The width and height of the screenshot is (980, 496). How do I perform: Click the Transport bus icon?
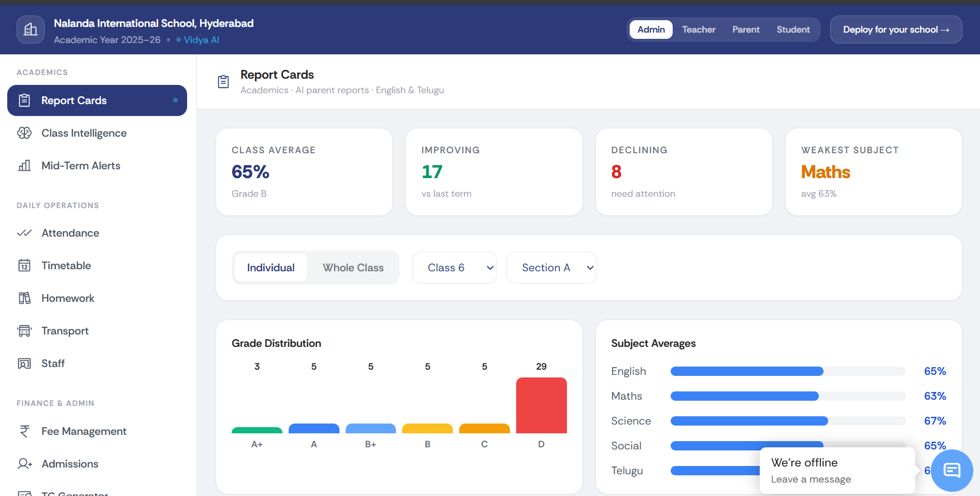pos(24,331)
